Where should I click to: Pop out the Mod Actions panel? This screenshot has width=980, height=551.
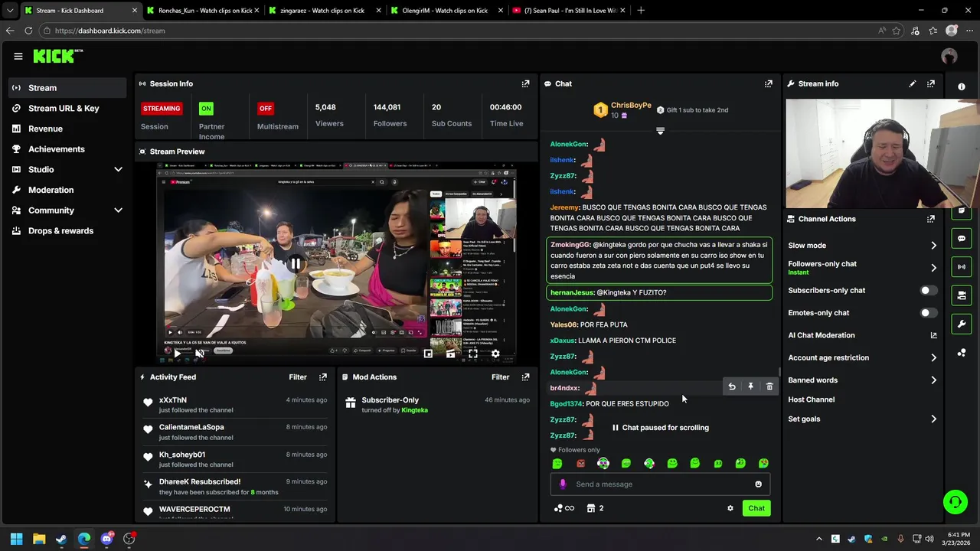pos(525,377)
